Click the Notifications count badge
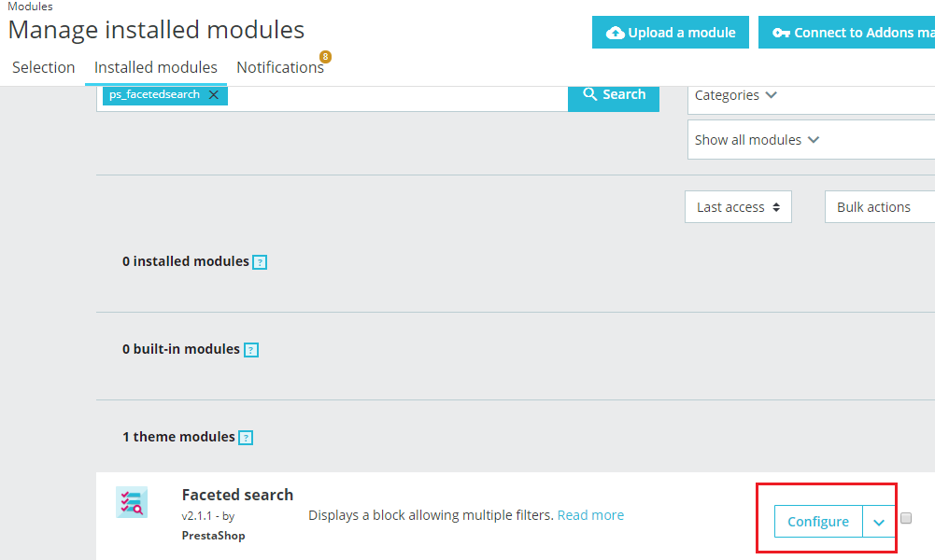 click(x=325, y=57)
